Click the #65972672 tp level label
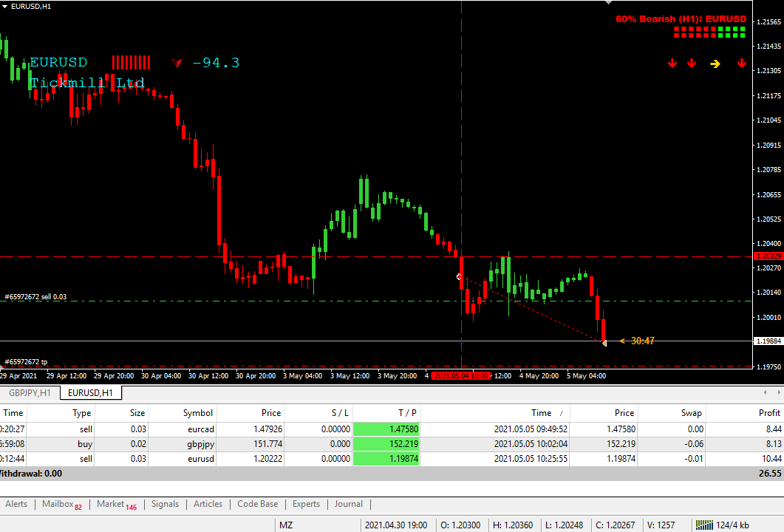The image size is (784, 532). [26, 362]
